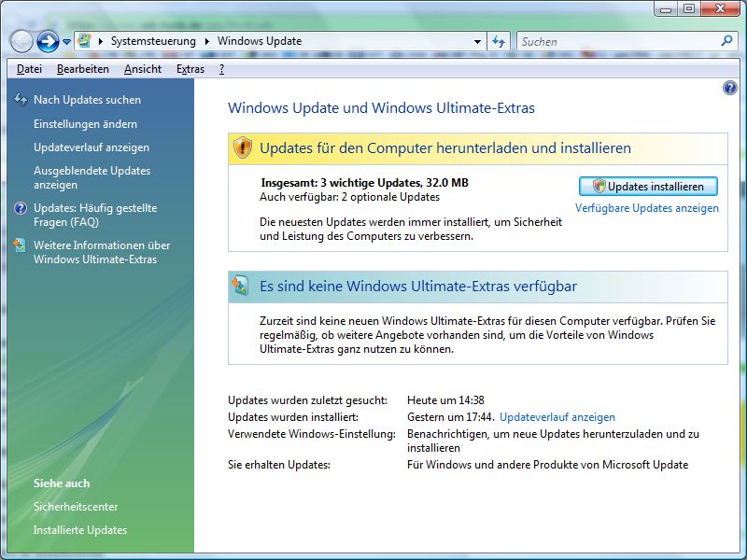Open Ausgeblendete Updates anzeigen
This screenshot has width=747, height=560.
tap(92, 177)
